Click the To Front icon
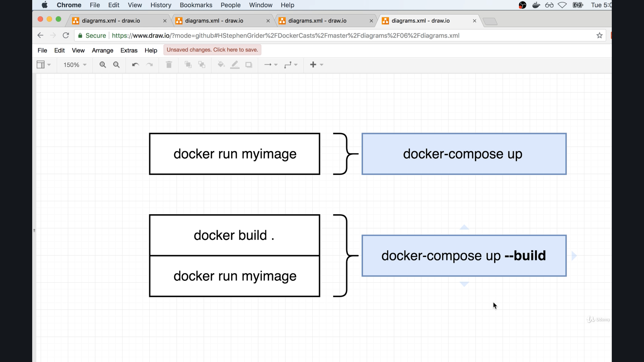The width and height of the screenshot is (644, 362). [188, 64]
